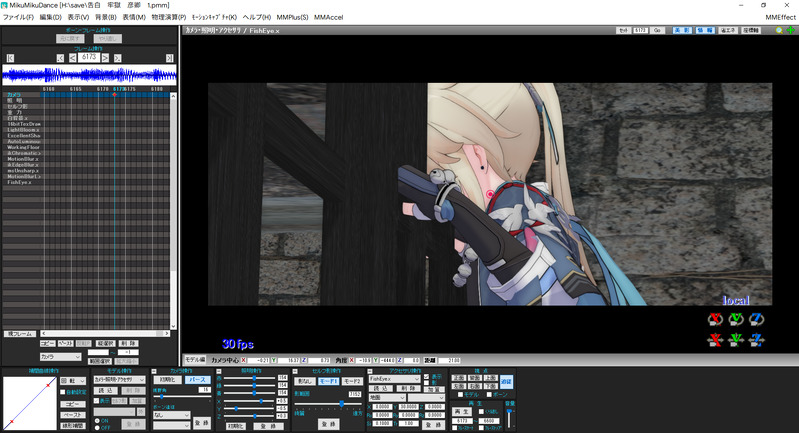Click the 再生 play button
799x433 pixels.
(x=462, y=412)
